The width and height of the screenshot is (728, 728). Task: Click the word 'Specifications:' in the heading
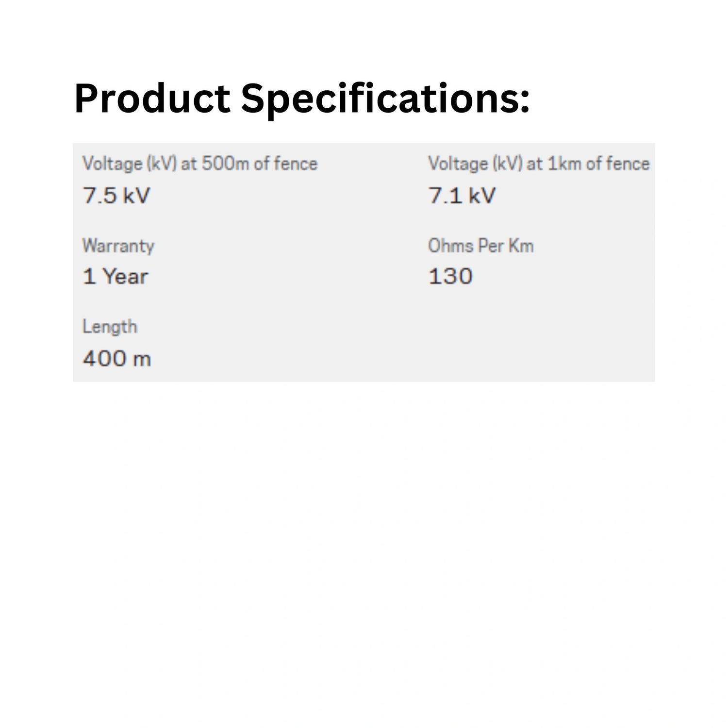click(385, 99)
